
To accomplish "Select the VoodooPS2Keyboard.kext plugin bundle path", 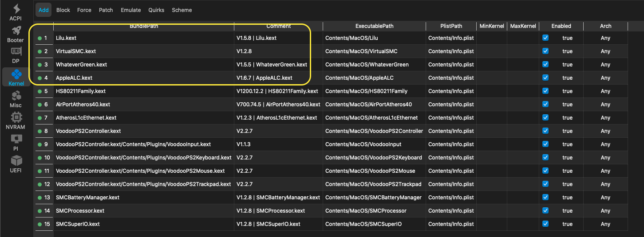I will [x=144, y=158].
